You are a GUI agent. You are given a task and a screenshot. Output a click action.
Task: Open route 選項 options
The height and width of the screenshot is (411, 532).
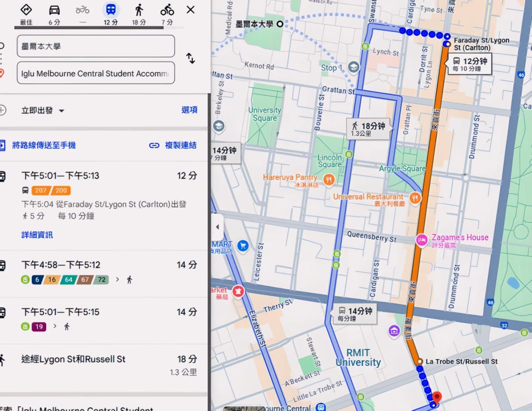click(189, 110)
